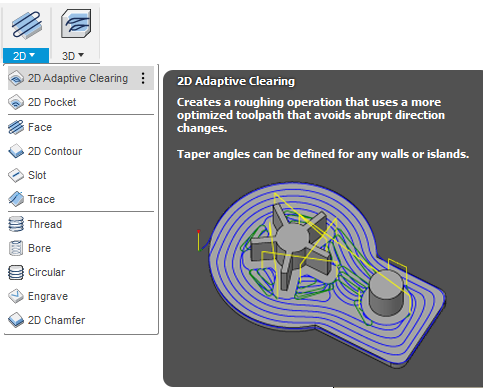Screen dimensions: 483x388
Task: Click the Slot operation icon
Action: click(x=16, y=175)
